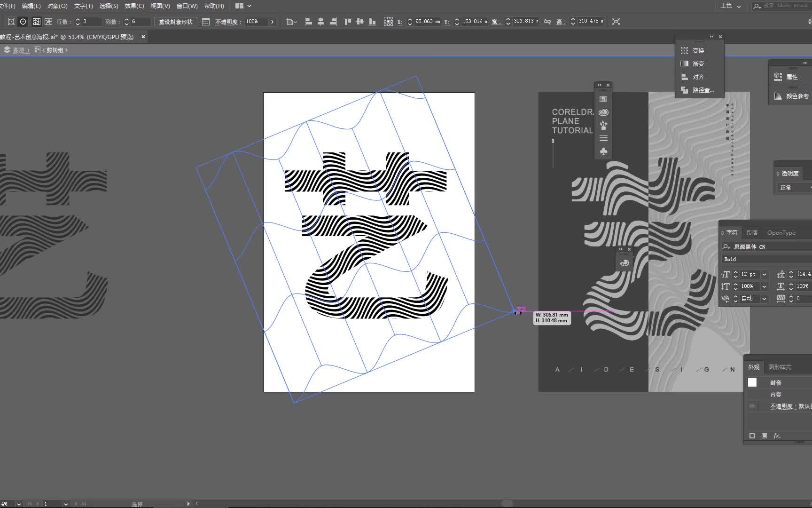Open the 路径查找器 (Pathfinder) panel icon
The width and height of the screenshot is (812, 508).
[685, 90]
